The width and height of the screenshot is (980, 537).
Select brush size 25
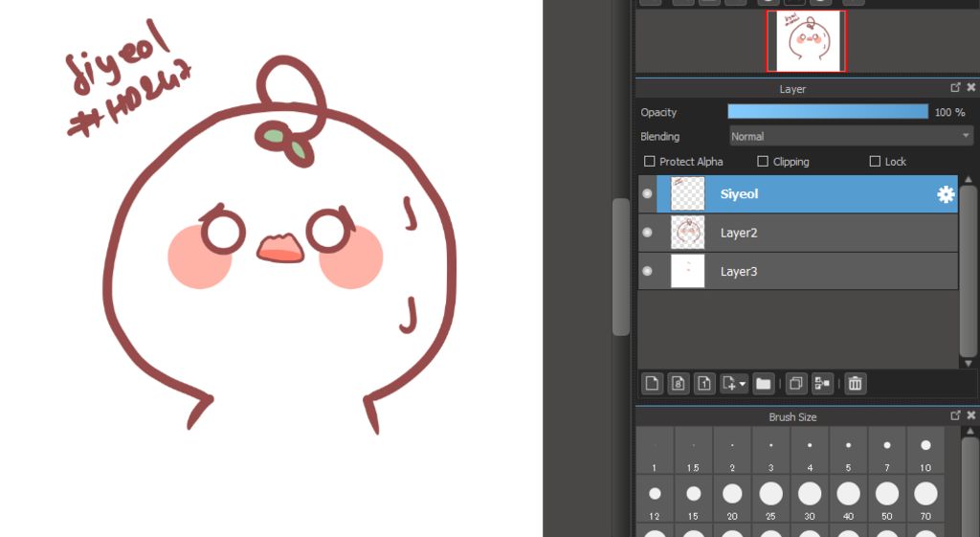(770, 499)
